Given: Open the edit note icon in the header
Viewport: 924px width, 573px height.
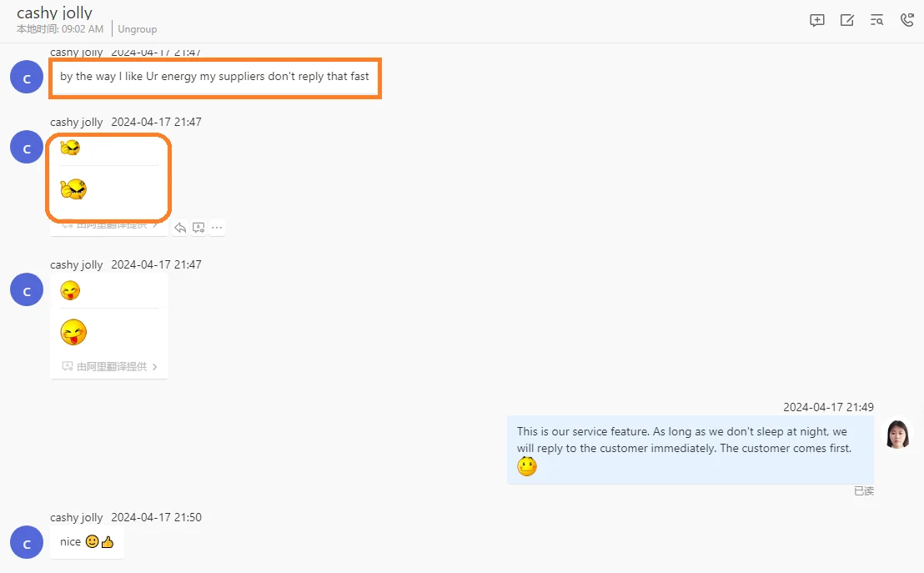Looking at the screenshot, I should [x=846, y=20].
